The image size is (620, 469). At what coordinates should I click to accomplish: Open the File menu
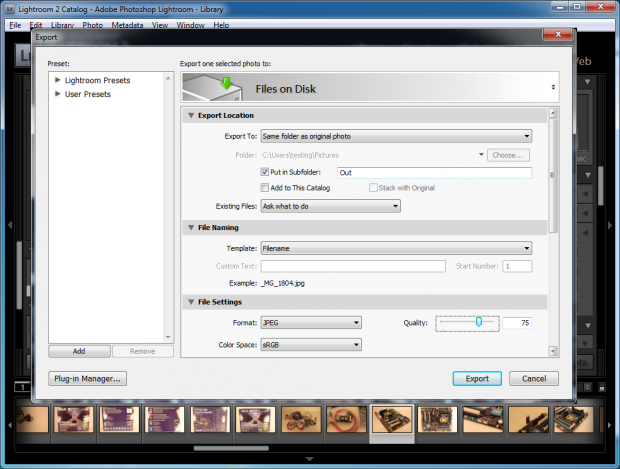(15, 25)
